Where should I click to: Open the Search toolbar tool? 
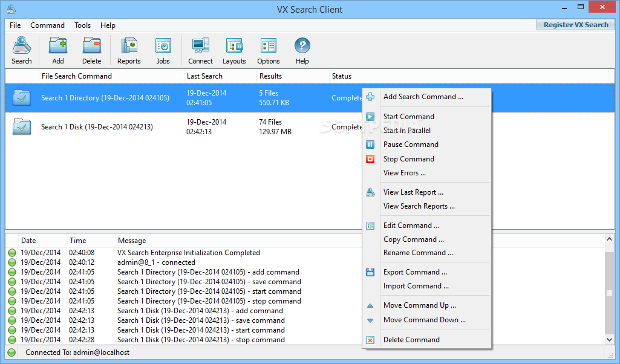click(21, 50)
